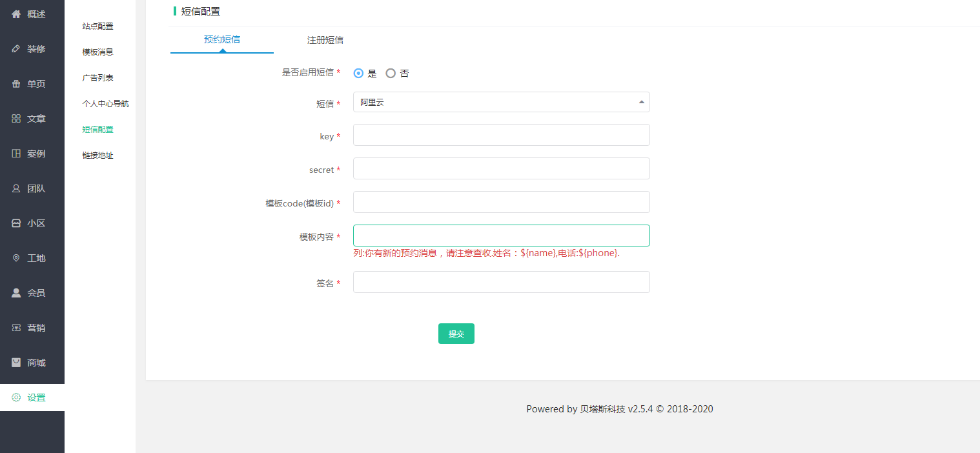Switch to the 注册短信 tab
Image resolution: width=980 pixels, height=453 pixels.
325,39
